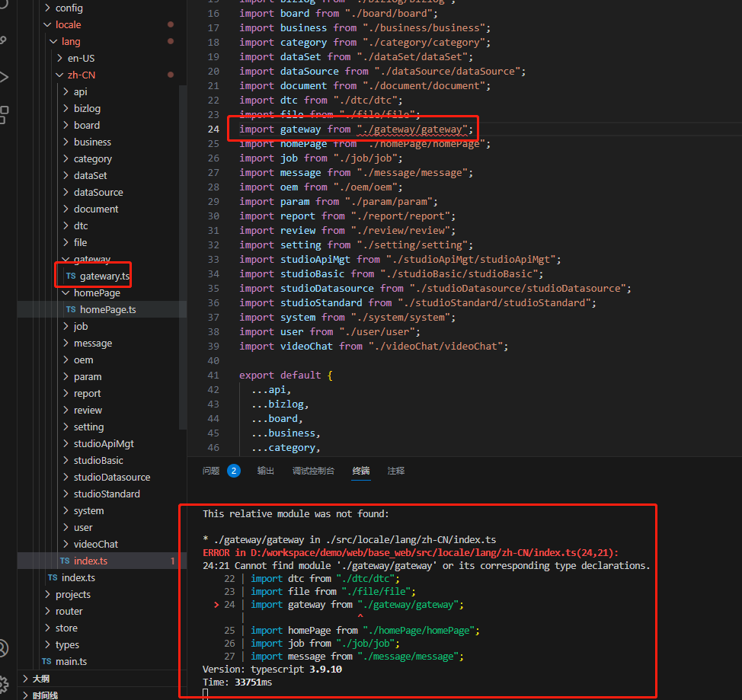742x700 pixels.
Task: Select the highlighted index.ts with error
Action: 91,561
